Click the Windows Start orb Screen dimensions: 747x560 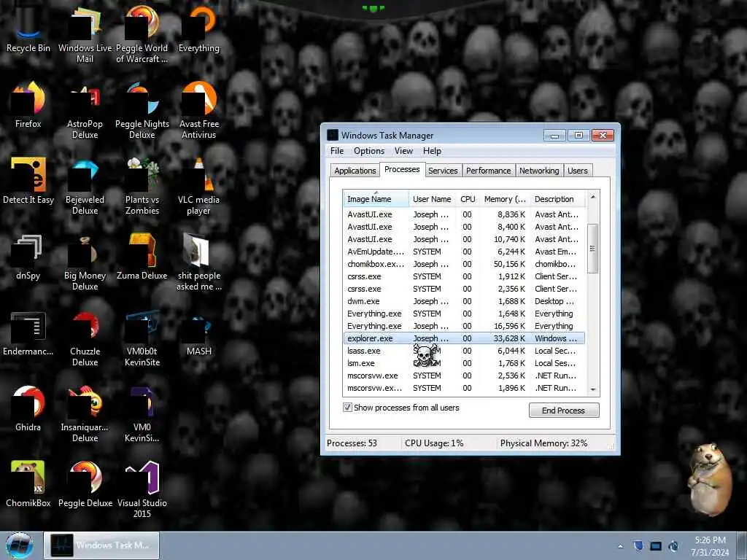20,545
